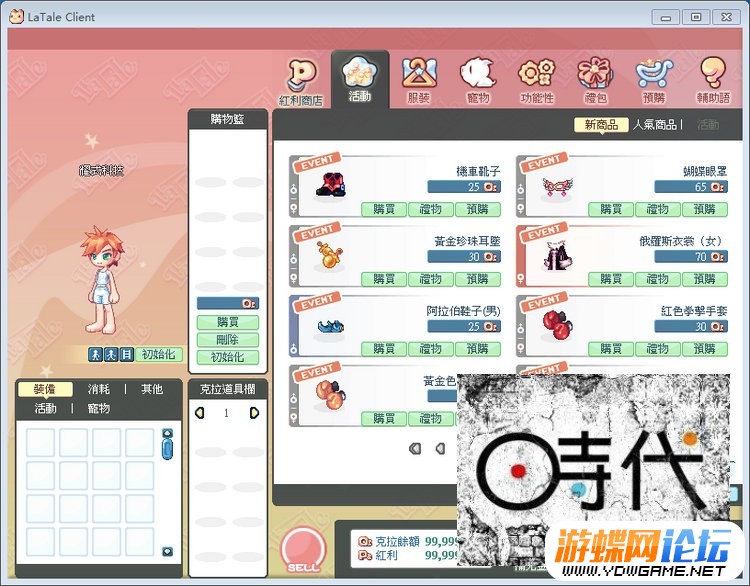Buy the 蝴蝶眼罩 with 購買
Image resolution: width=750 pixels, height=586 pixels.
pyautogui.click(x=611, y=209)
